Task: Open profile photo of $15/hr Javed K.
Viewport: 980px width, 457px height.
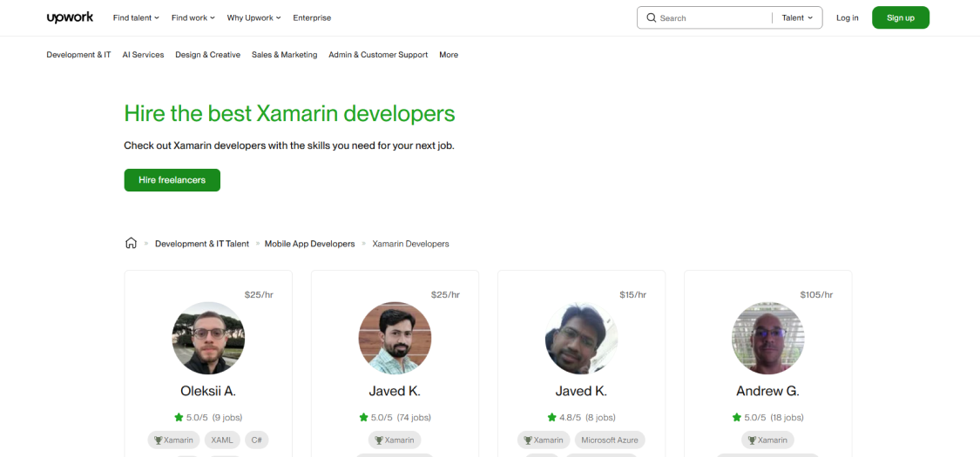Action: pos(581,339)
